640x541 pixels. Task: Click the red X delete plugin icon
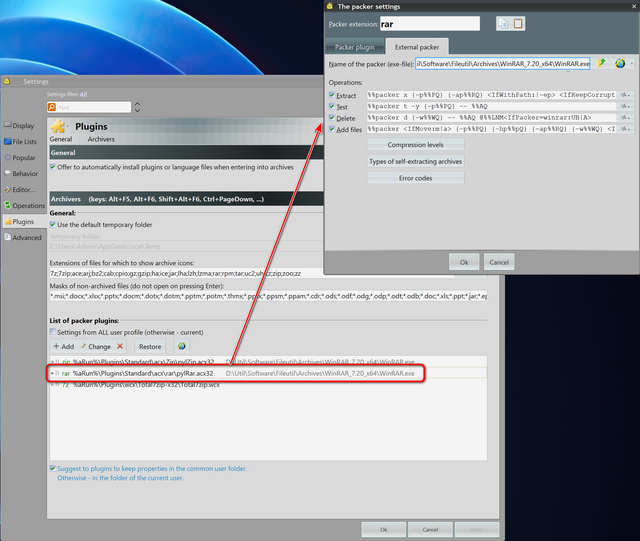click(x=120, y=346)
